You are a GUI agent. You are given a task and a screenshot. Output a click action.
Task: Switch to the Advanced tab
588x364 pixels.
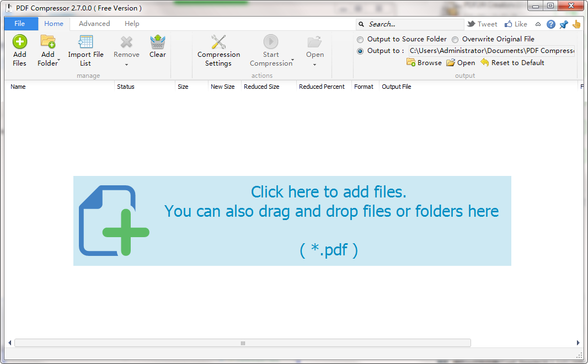point(94,24)
